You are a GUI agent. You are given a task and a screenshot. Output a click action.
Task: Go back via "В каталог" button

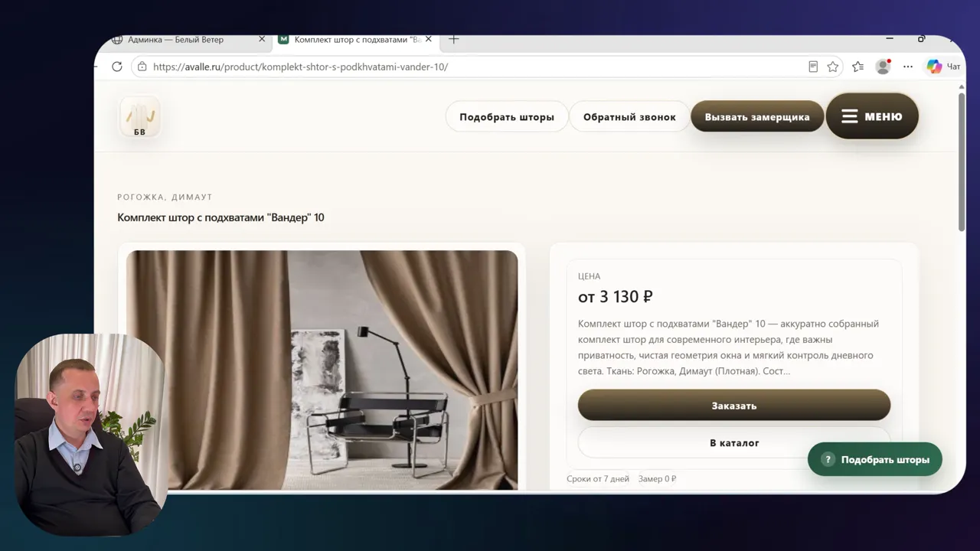tap(734, 443)
